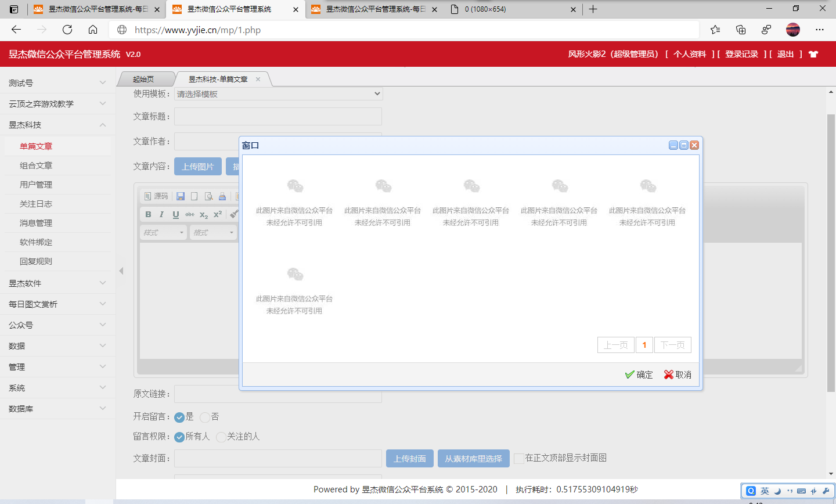Screen dimensions: 836x504
Task: Click the 上传封面 button
Action: (410, 459)
